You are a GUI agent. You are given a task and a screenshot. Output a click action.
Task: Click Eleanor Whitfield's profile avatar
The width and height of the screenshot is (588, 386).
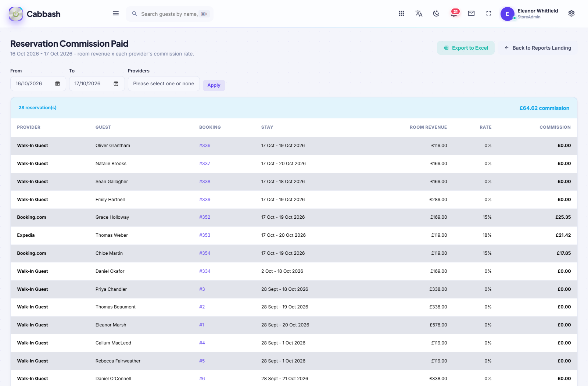[508, 14]
